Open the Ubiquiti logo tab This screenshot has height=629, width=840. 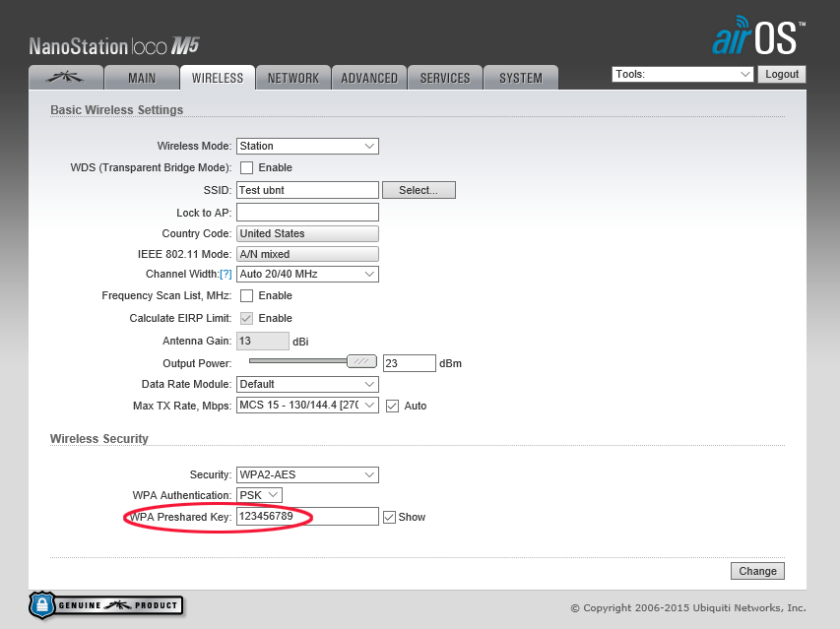[66, 78]
